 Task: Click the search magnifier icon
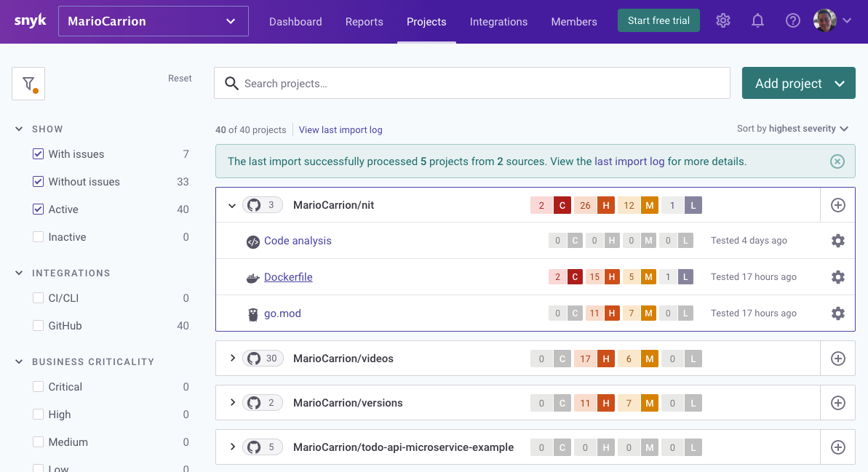click(231, 84)
